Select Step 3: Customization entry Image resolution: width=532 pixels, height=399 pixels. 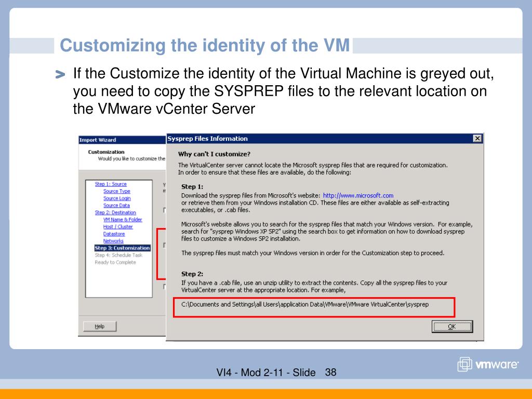[122, 248]
